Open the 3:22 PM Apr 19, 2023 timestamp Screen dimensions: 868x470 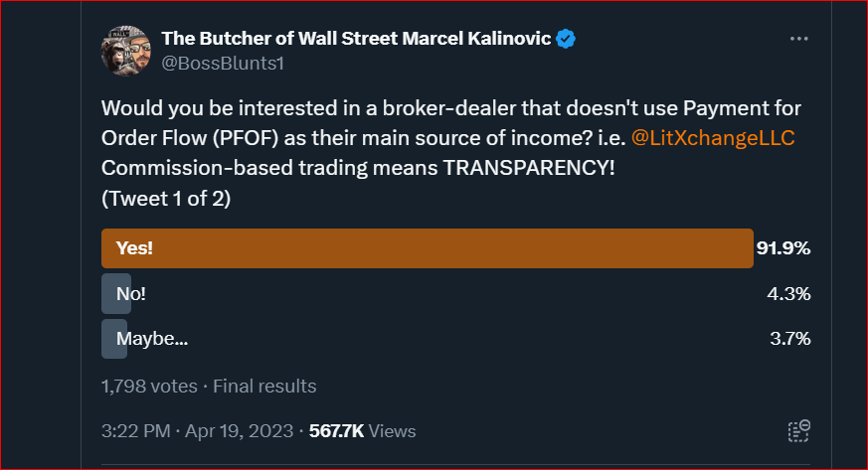[198, 431]
